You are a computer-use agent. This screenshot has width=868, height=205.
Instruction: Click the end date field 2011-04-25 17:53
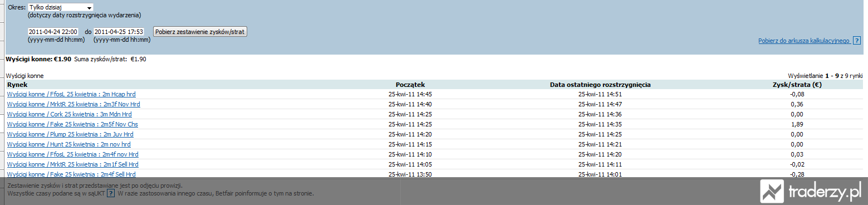click(x=119, y=32)
